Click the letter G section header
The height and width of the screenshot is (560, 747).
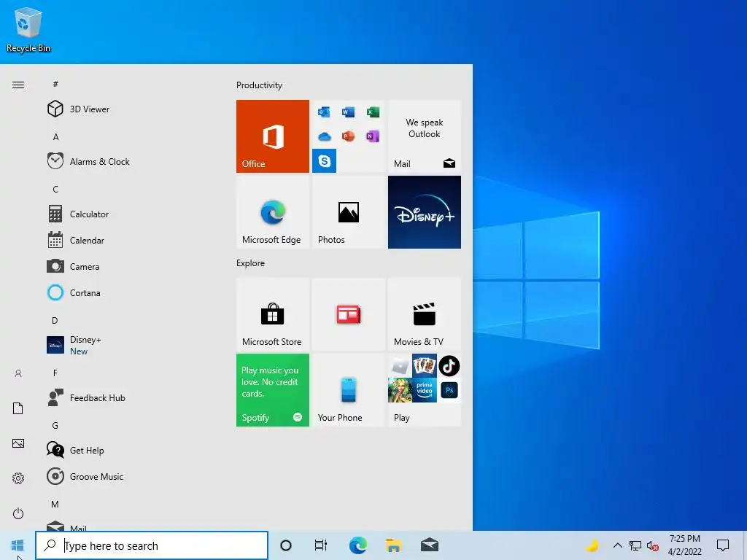55,425
